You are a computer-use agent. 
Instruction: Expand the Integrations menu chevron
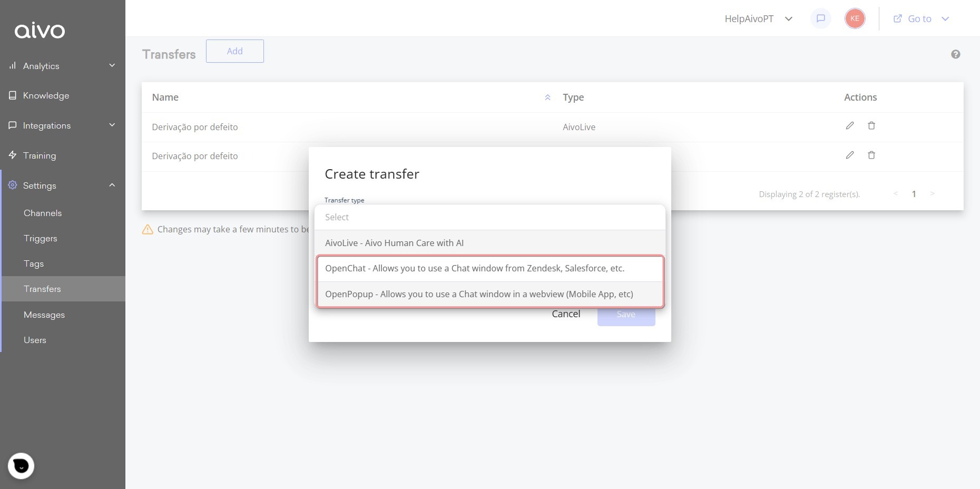tap(112, 125)
